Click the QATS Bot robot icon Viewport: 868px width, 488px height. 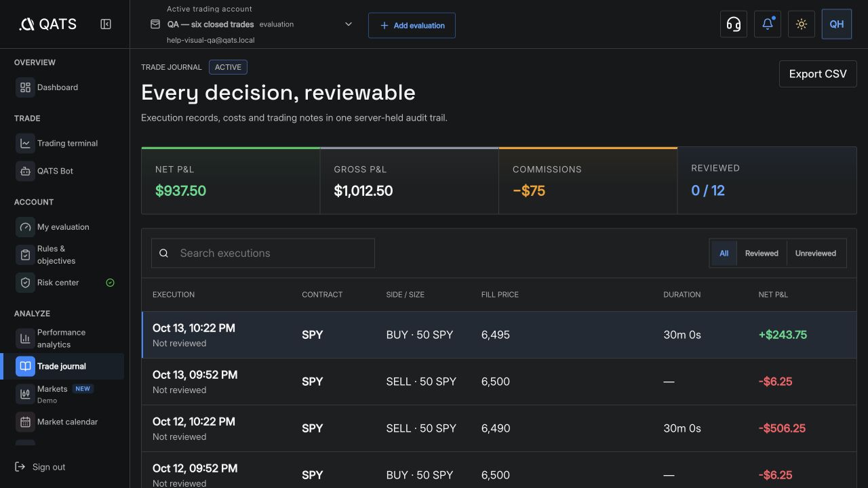(25, 171)
